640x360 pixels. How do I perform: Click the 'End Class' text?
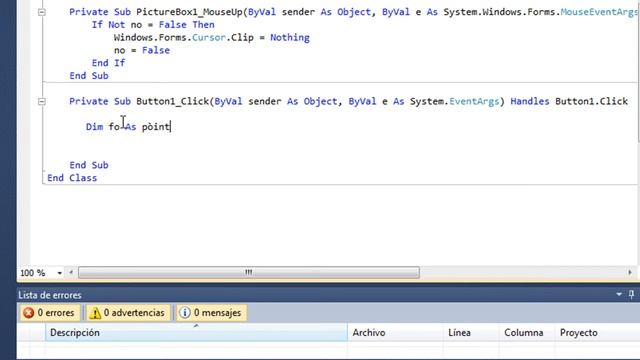click(x=72, y=178)
